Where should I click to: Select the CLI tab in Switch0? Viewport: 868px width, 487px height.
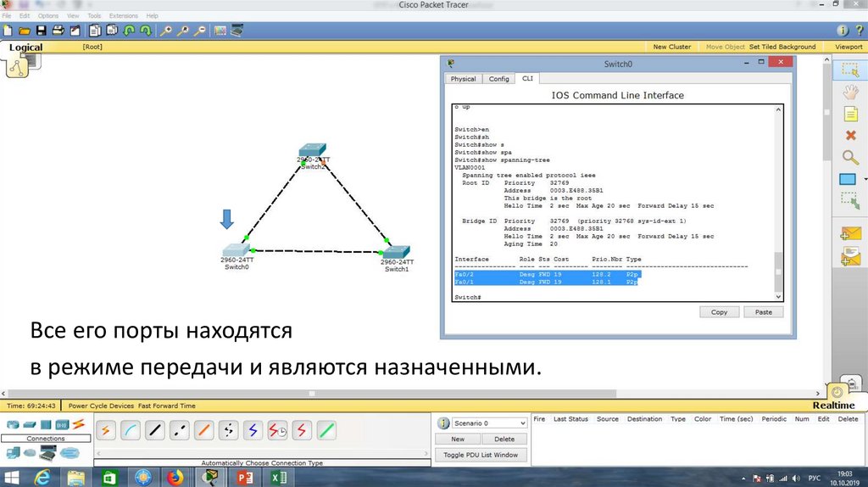click(x=527, y=78)
